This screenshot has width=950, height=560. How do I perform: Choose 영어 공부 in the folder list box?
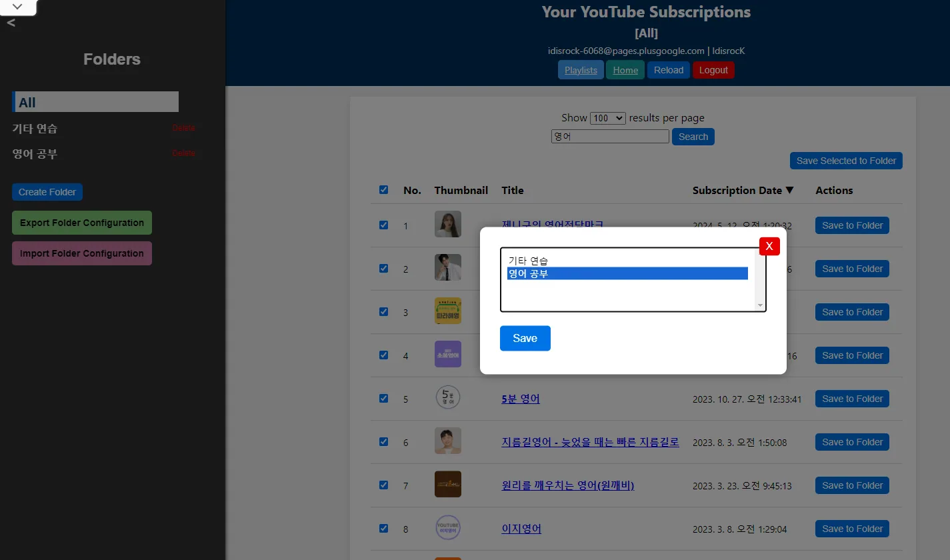coord(627,273)
